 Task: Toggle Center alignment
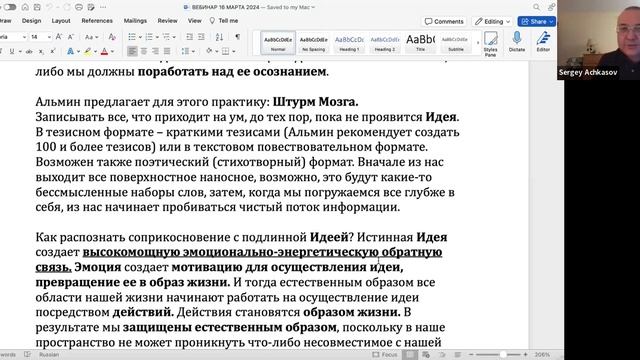pos(144,51)
